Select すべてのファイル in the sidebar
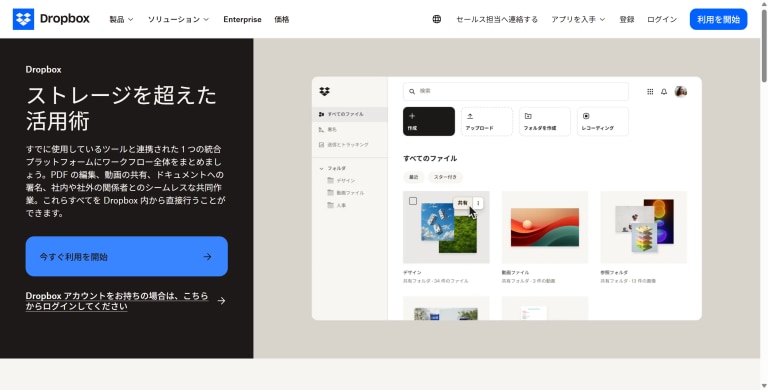Image resolution: width=768 pixels, height=390 pixels. tap(349, 114)
